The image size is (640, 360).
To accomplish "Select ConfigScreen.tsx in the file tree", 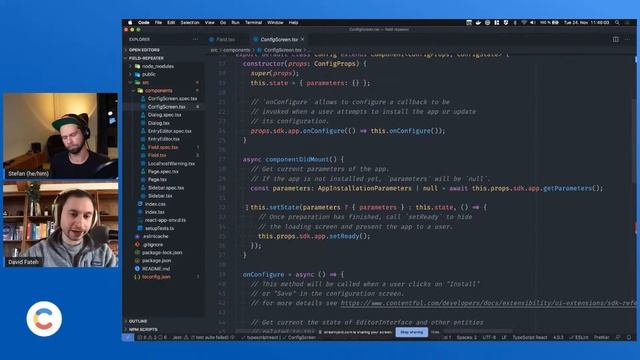I will pyautogui.click(x=167, y=107).
